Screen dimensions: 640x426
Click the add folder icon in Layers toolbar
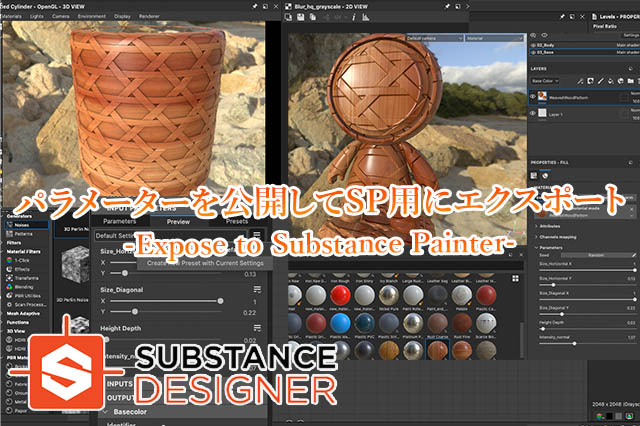pyautogui.click(x=631, y=81)
